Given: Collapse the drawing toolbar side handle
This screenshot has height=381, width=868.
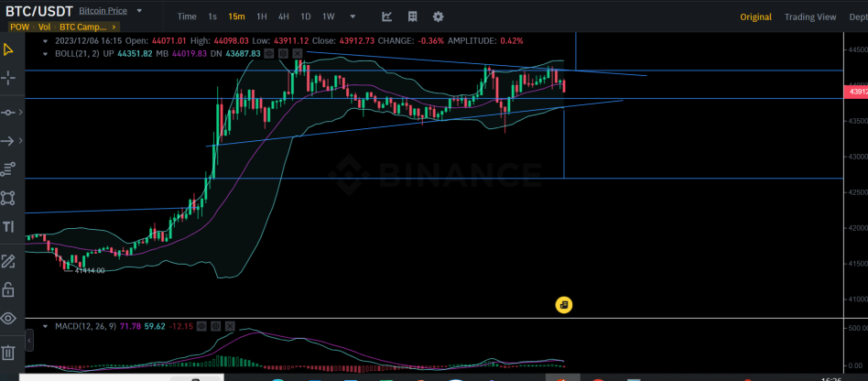Looking at the screenshot, I should click(29, 340).
